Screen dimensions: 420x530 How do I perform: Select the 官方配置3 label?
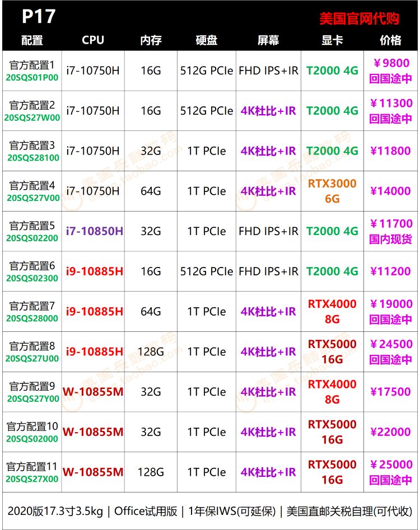32,146
